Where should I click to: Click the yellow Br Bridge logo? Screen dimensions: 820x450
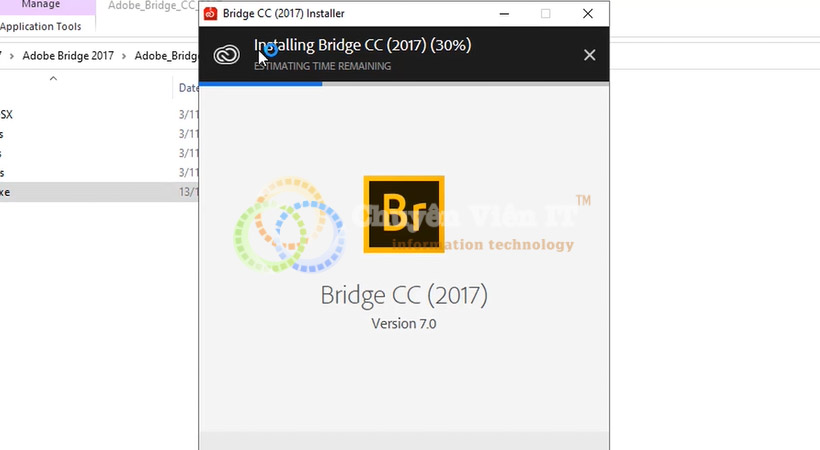click(404, 214)
